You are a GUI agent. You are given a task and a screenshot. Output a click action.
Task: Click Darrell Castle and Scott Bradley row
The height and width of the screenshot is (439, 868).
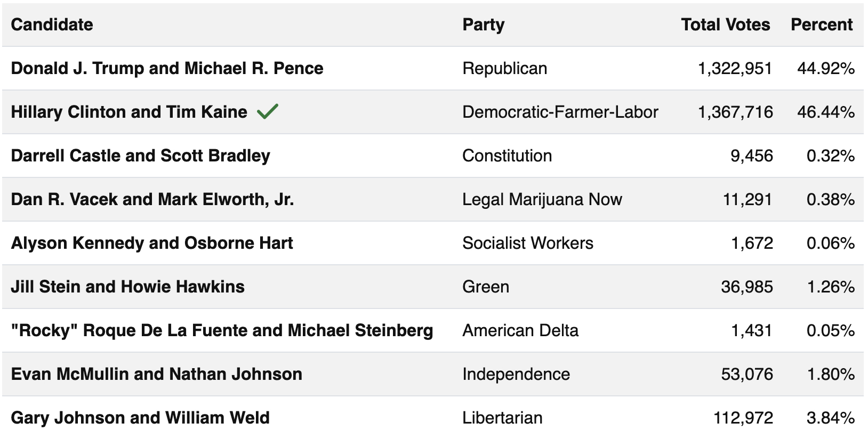[x=140, y=156]
